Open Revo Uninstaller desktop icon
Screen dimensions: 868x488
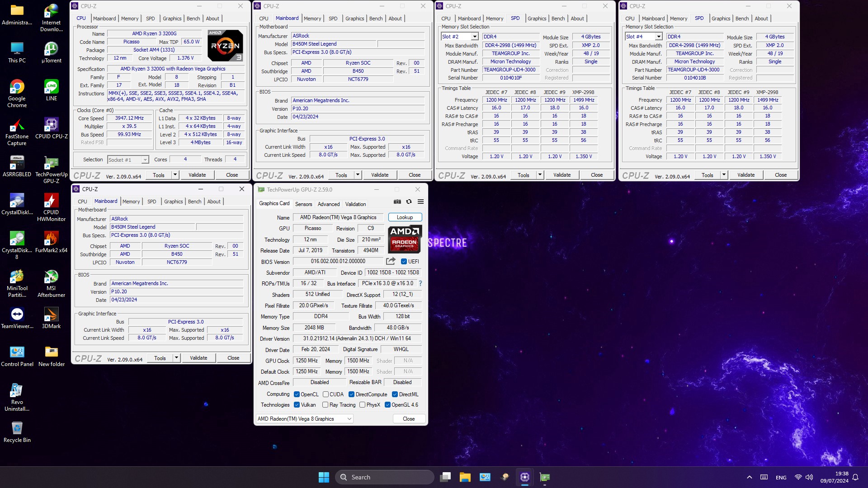pos(17,397)
